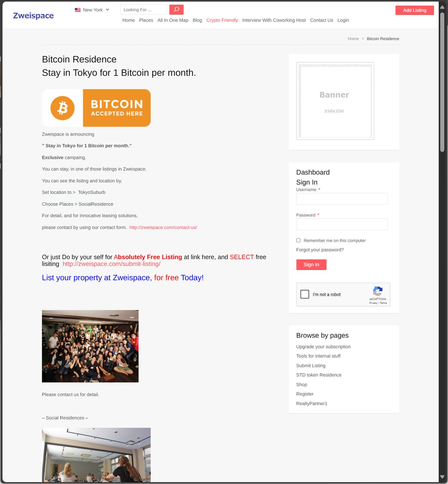Click the Forgot your password link
The height and width of the screenshot is (484, 448).
pyautogui.click(x=320, y=250)
